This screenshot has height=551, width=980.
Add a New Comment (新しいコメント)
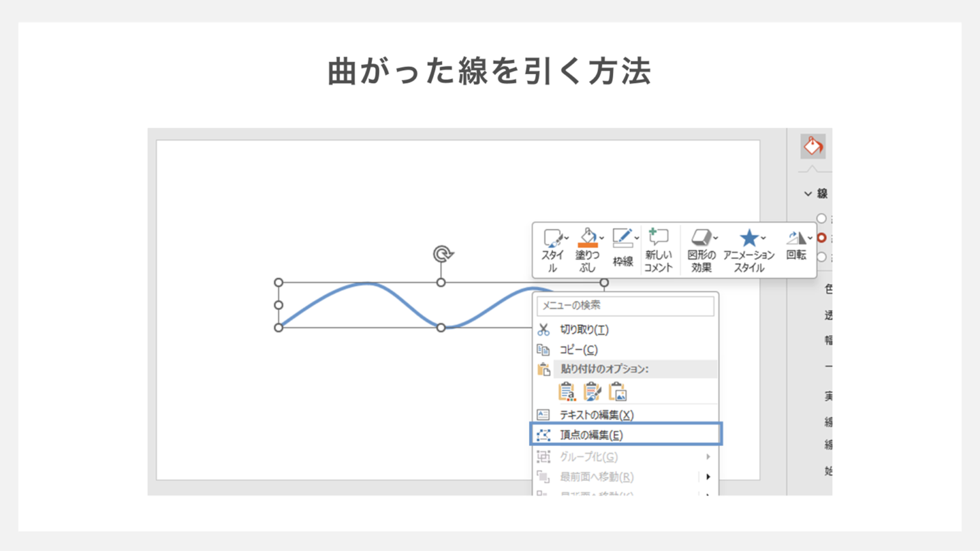click(x=658, y=239)
